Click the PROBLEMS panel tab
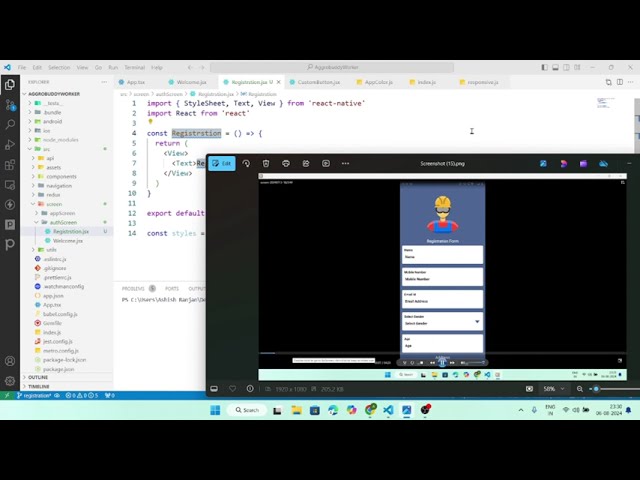Image resolution: width=640 pixels, height=480 pixels. point(133,289)
